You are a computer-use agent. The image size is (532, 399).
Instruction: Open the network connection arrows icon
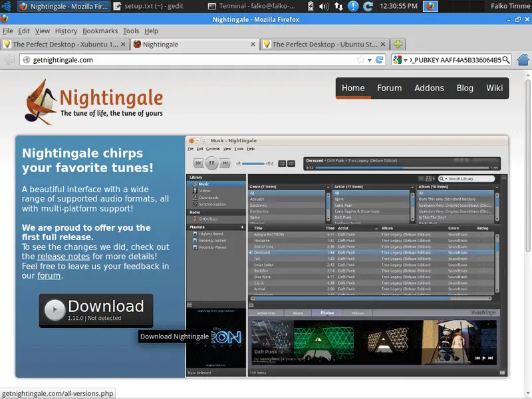pos(338,6)
